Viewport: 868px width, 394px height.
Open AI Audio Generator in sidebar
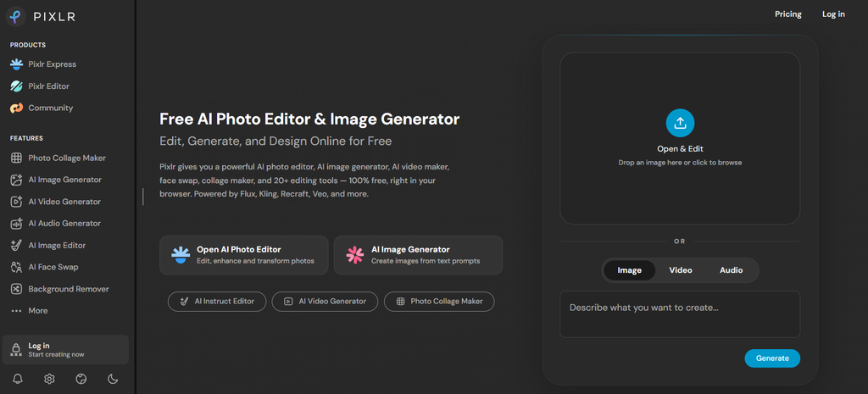(x=55, y=224)
